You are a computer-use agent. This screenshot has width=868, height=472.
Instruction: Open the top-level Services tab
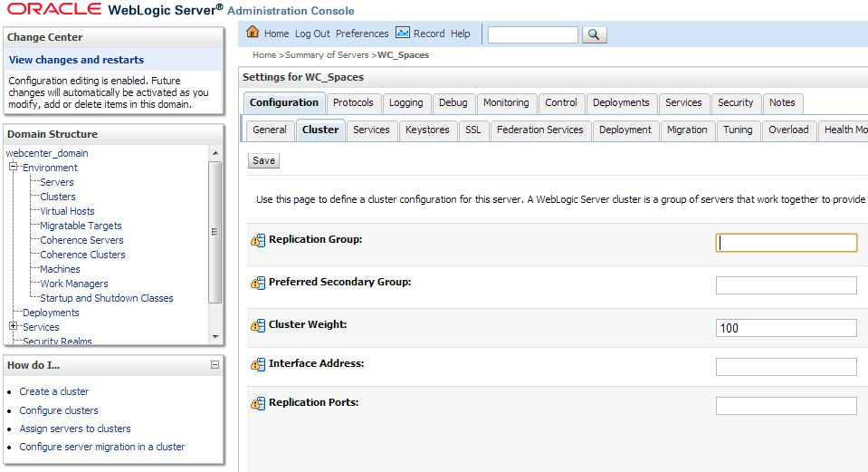pyautogui.click(x=683, y=103)
